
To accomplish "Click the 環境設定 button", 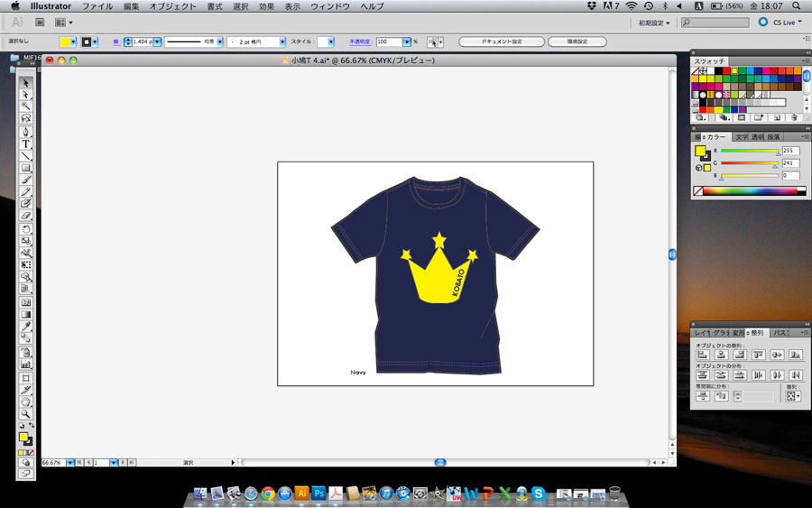I will (577, 42).
